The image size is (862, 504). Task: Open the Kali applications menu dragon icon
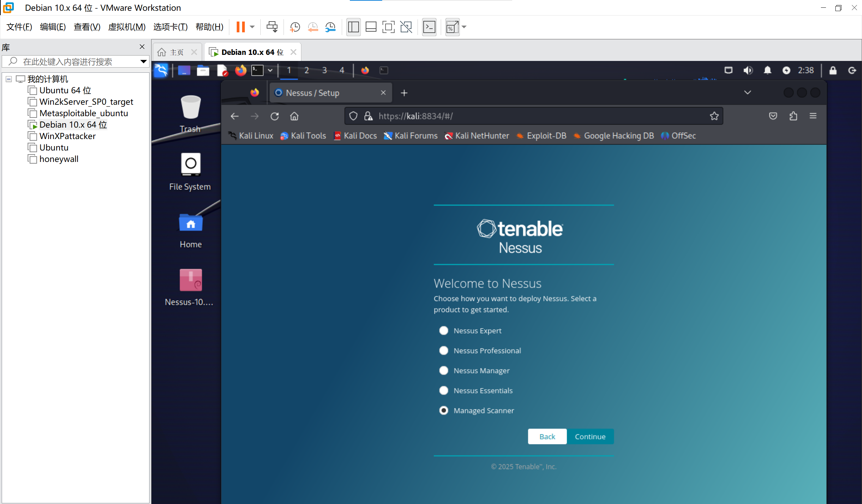pos(161,70)
